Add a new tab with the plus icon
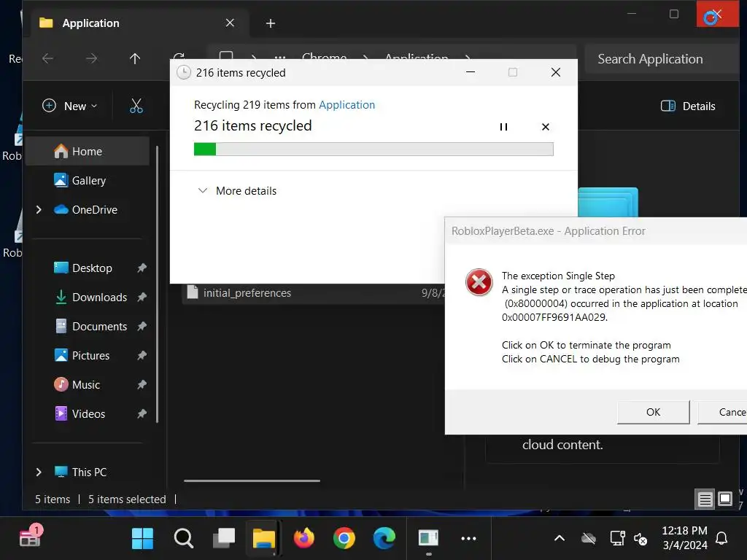This screenshot has width=747, height=560. tap(271, 23)
